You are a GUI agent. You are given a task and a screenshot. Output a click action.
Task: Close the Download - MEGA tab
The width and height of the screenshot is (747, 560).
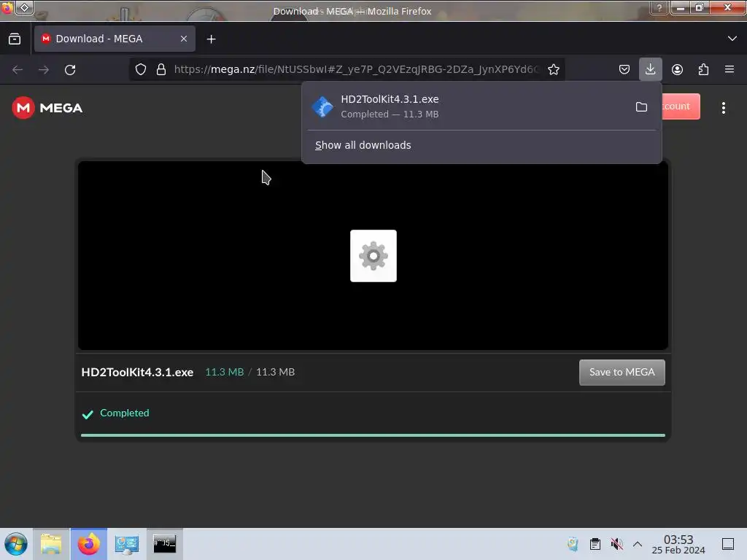pos(183,39)
